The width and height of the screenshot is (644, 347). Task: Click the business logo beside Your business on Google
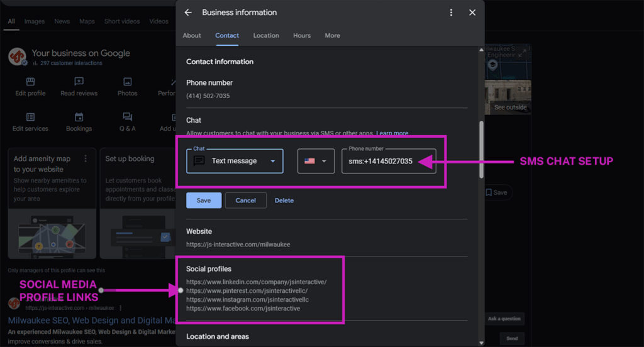(17, 57)
